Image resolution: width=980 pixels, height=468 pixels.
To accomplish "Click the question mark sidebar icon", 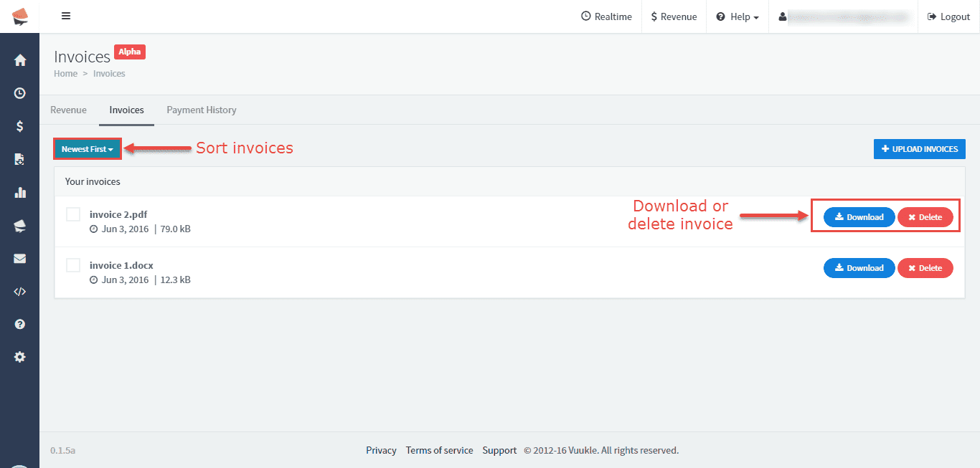I will (19, 324).
